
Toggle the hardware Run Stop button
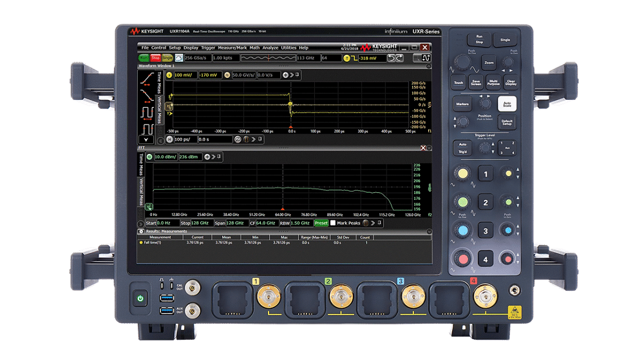[x=479, y=39]
